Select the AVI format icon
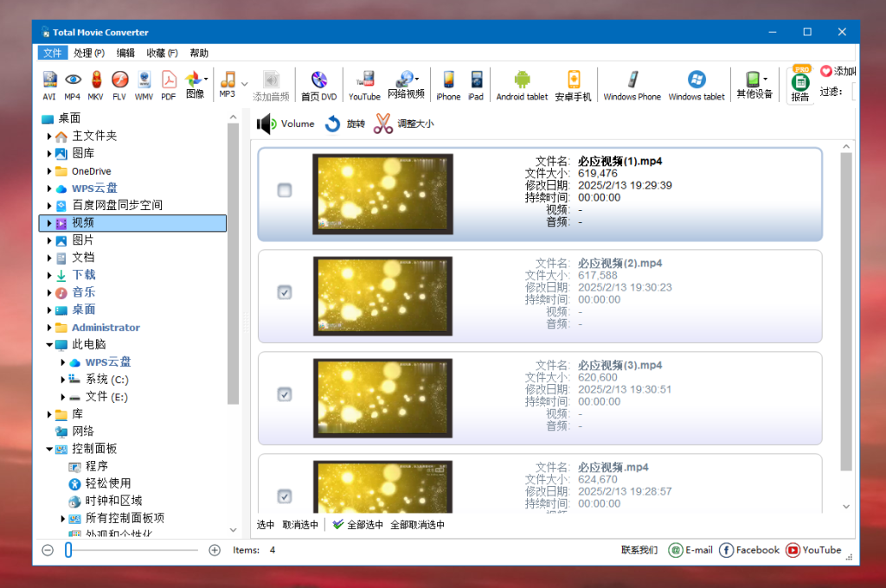Screen dimensions: 886x588 pyautogui.click(x=49, y=84)
